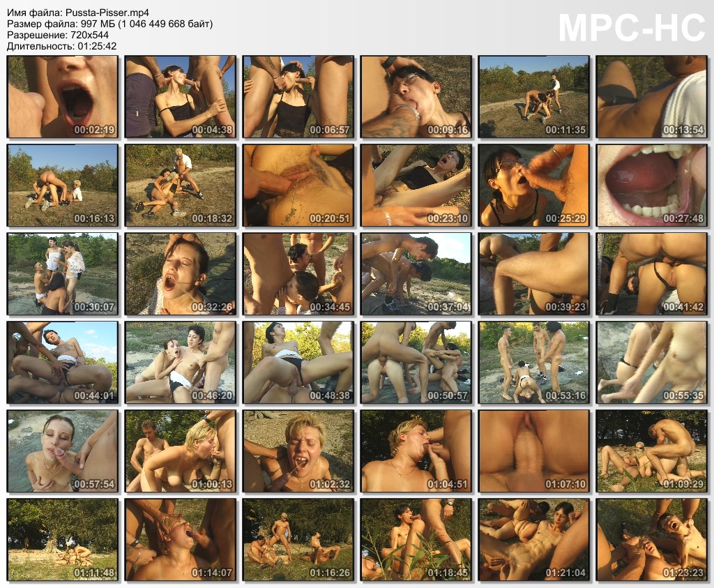Select the thumbnail stamped 00:02:19
Screen dimensions: 714x588
(62, 96)
